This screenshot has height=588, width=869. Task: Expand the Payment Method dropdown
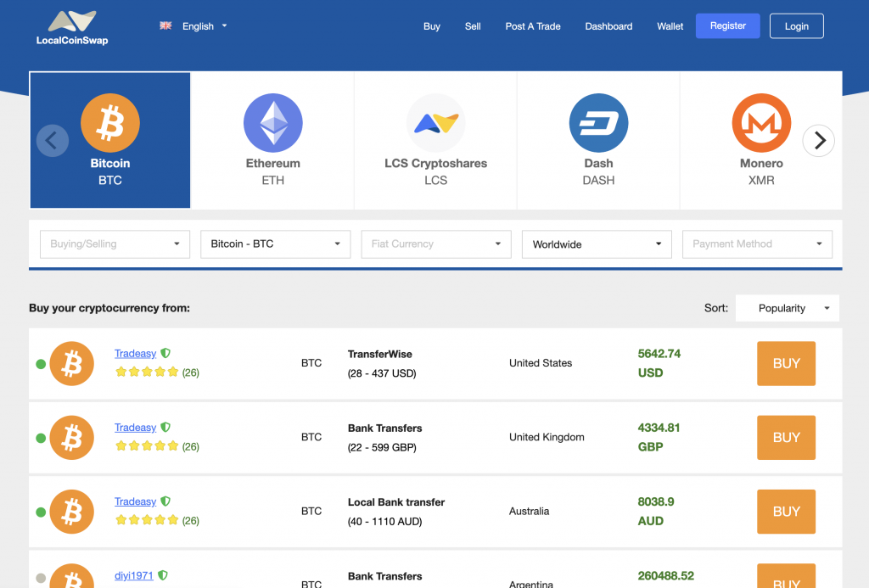click(757, 244)
